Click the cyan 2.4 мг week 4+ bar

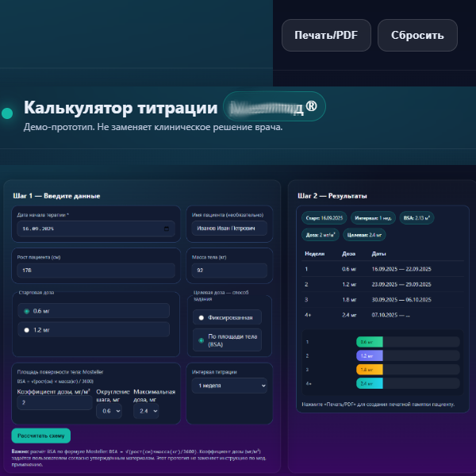(x=369, y=383)
